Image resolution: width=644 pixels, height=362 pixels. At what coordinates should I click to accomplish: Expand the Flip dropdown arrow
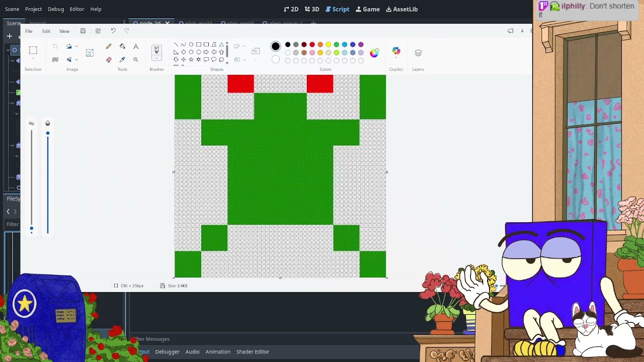[76, 59]
